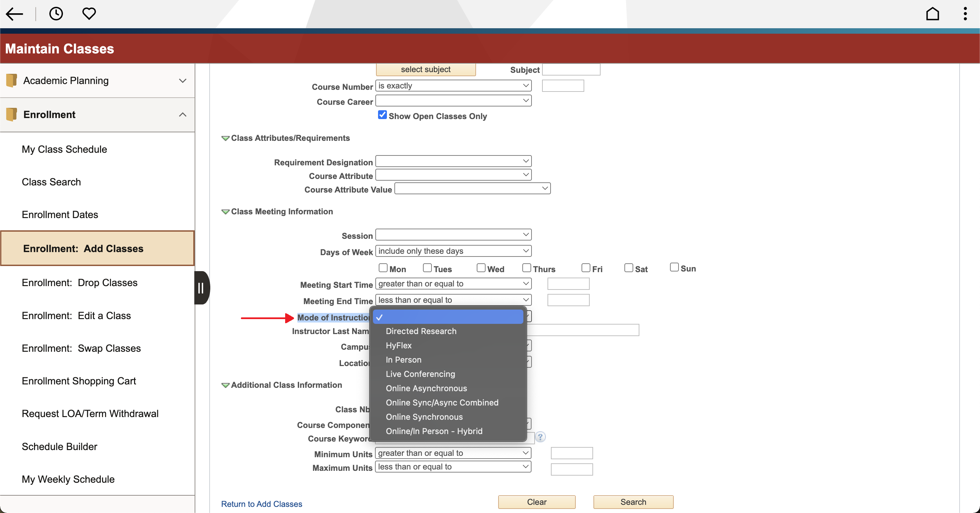
Task: Expand the Academic Planning menu chevron
Action: [x=183, y=81]
